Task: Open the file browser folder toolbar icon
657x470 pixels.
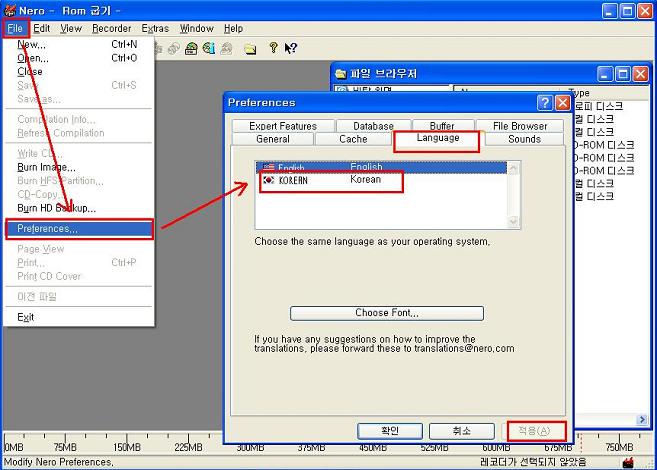Action: click(x=250, y=49)
